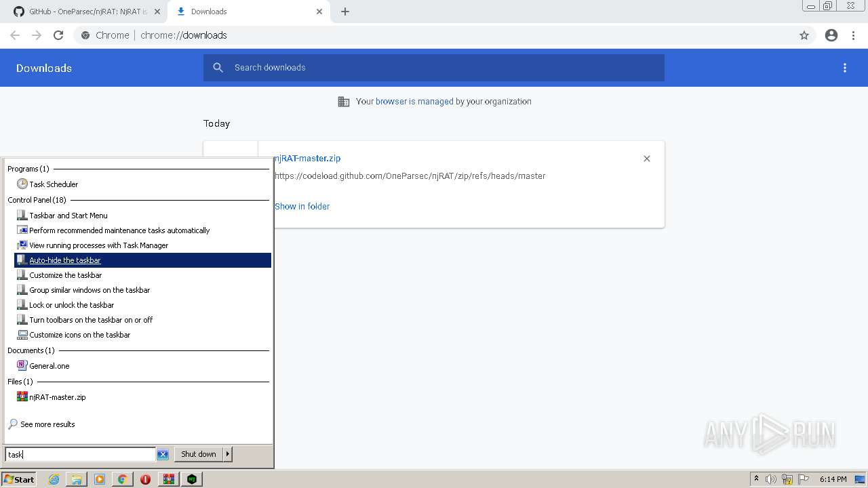Viewport: 868px width, 488px height.
Task: Open media player icon in taskbar
Action: pos(100,479)
